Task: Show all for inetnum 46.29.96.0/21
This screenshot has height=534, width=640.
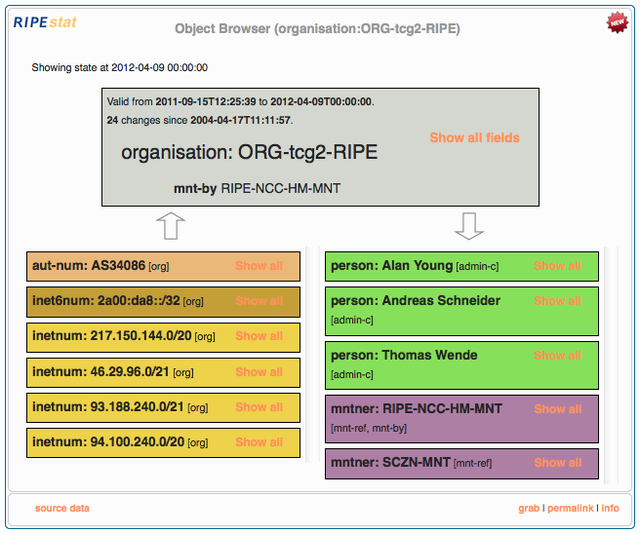Action: (x=259, y=372)
